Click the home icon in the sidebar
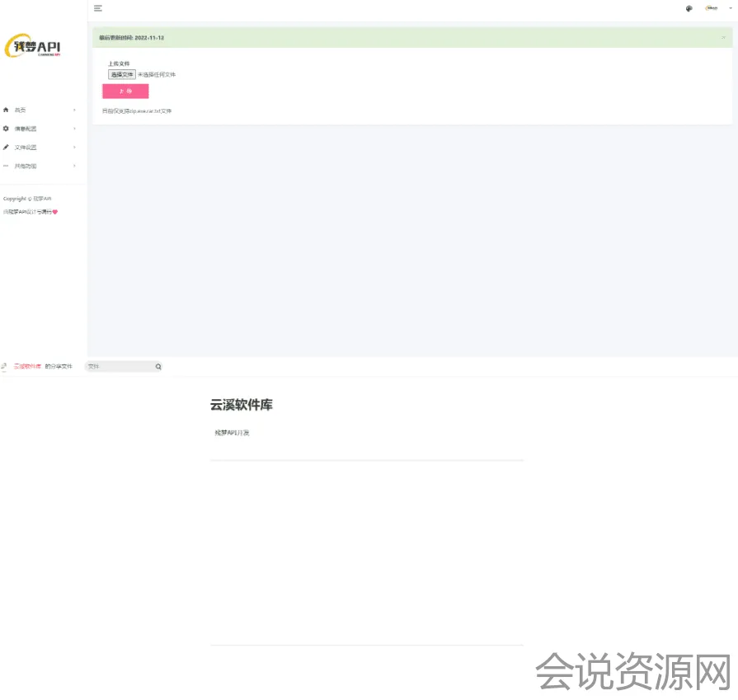Screen dimensions: 738x700 tap(7, 110)
